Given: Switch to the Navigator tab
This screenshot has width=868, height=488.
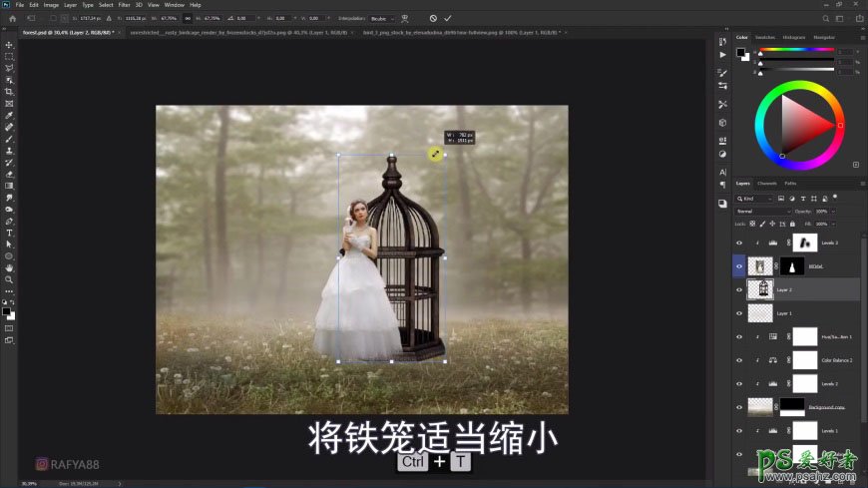Looking at the screenshot, I should click(824, 37).
